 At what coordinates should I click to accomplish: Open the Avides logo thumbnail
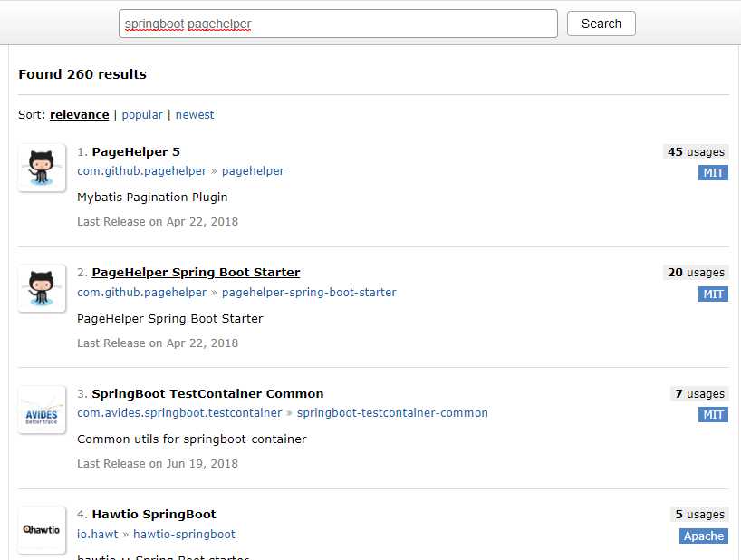[x=42, y=410]
